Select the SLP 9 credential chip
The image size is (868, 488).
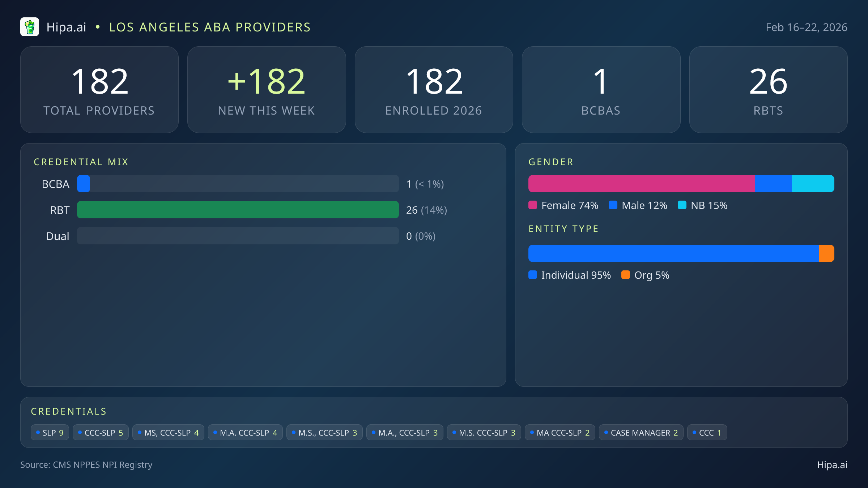click(50, 432)
